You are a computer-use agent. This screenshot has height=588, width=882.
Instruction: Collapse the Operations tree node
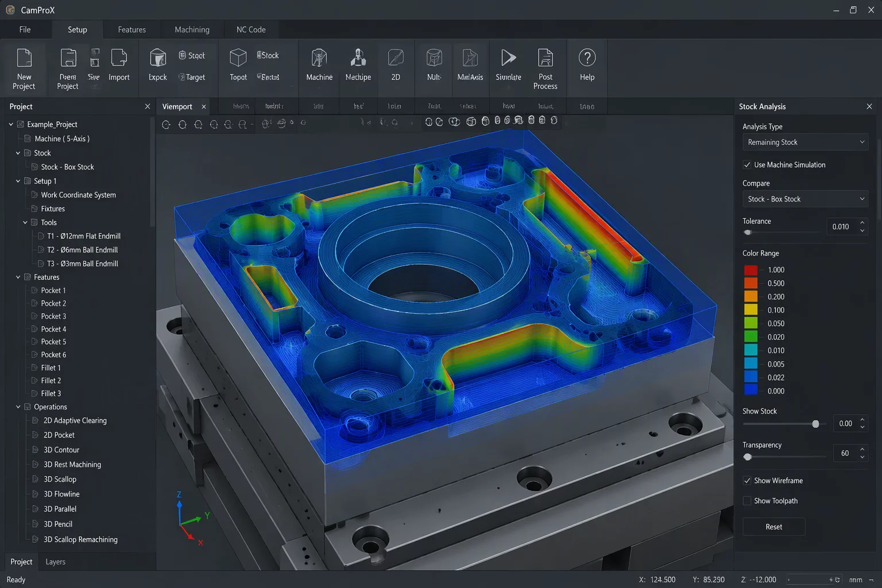pyautogui.click(x=18, y=407)
